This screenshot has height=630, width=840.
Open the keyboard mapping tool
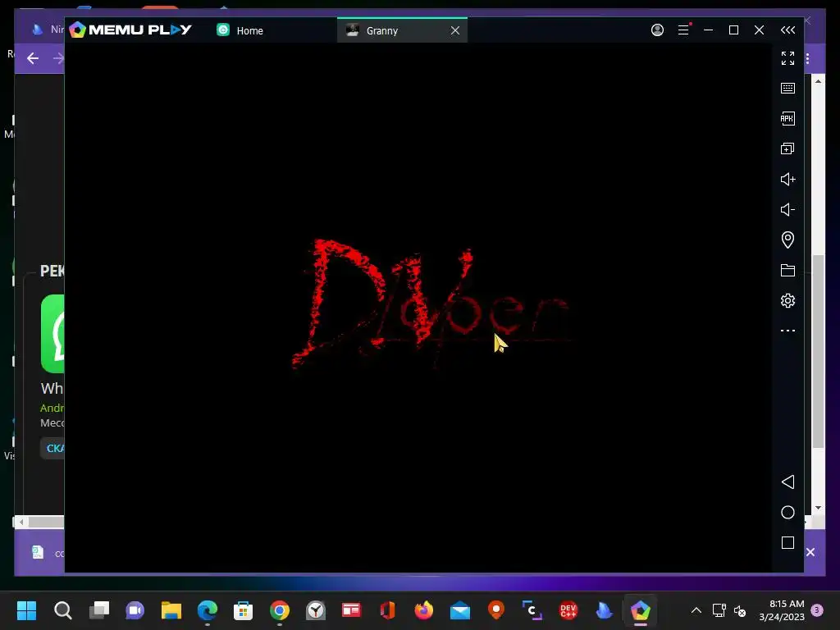787,89
